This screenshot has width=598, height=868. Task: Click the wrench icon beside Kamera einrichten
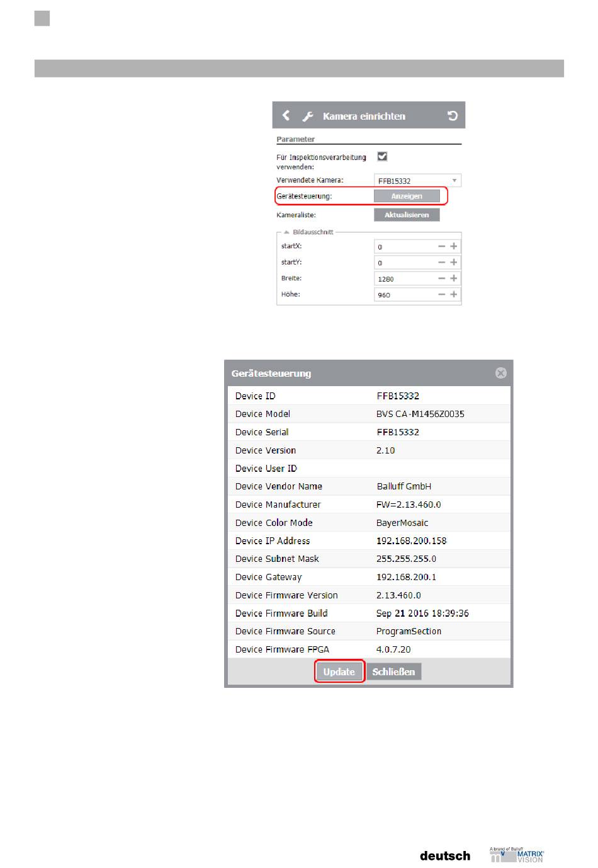pyautogui.click(x=308, y=116)
